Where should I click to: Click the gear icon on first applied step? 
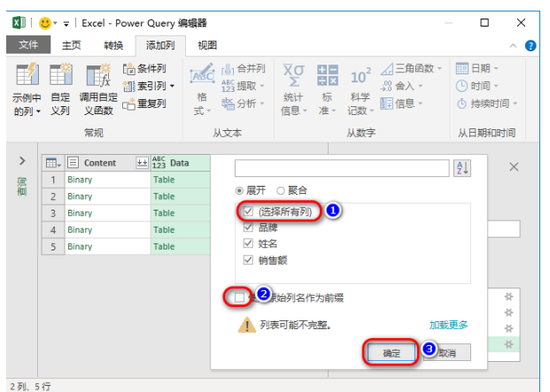point(508,297)
